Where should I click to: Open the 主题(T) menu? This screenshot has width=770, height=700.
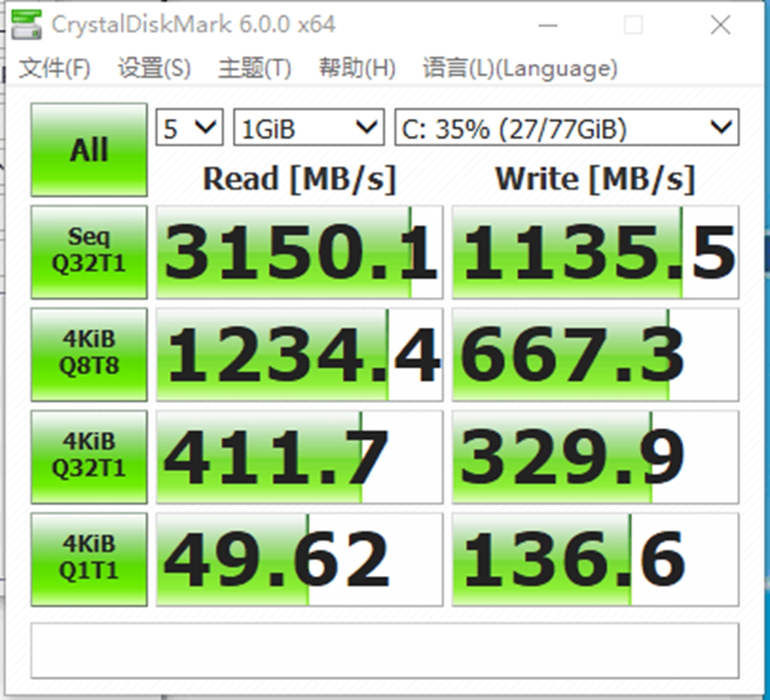coord(254,69)
